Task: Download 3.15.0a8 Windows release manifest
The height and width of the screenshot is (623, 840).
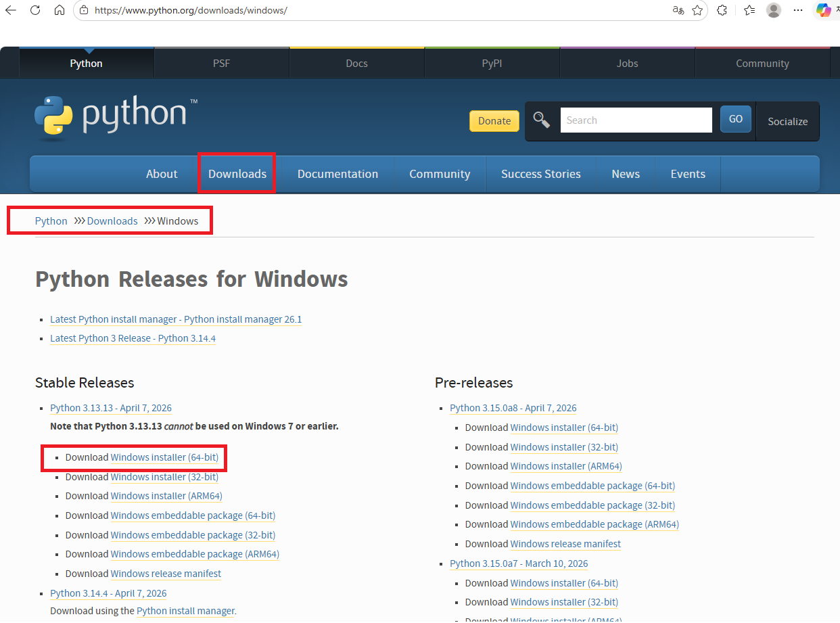Action: coord(565,544)
